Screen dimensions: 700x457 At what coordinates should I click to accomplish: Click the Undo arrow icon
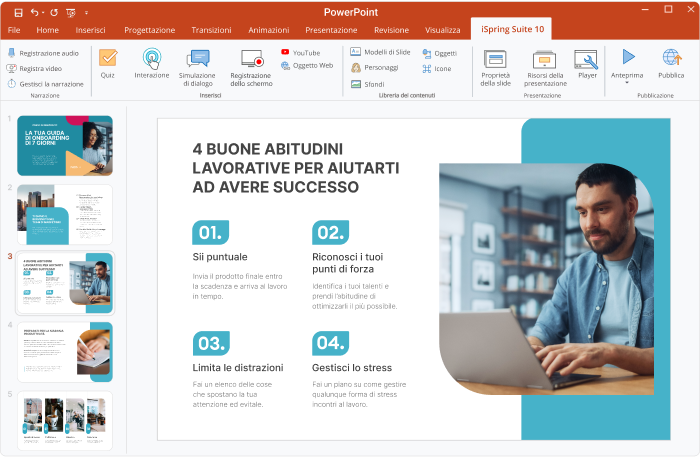tap(34, 12)
